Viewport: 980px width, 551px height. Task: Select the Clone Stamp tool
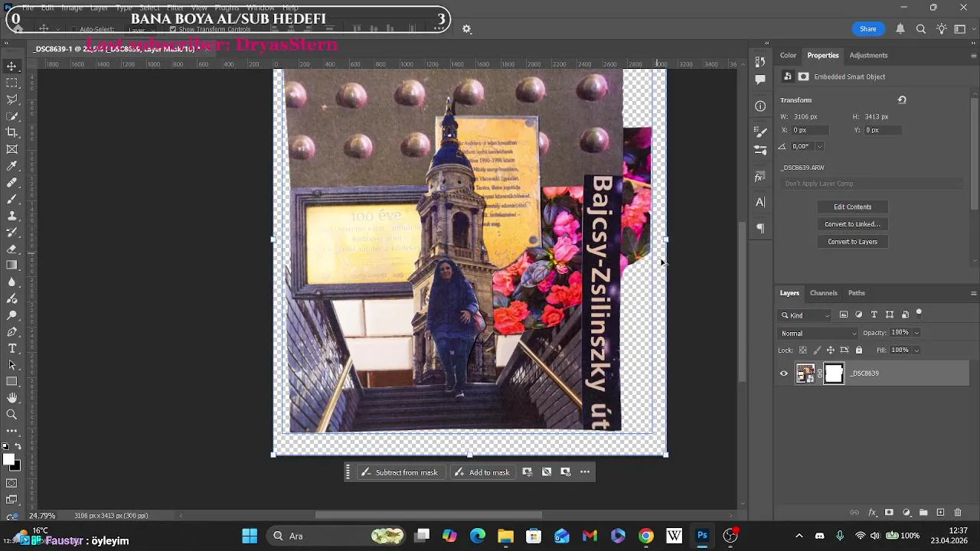[x=11, y=216]
